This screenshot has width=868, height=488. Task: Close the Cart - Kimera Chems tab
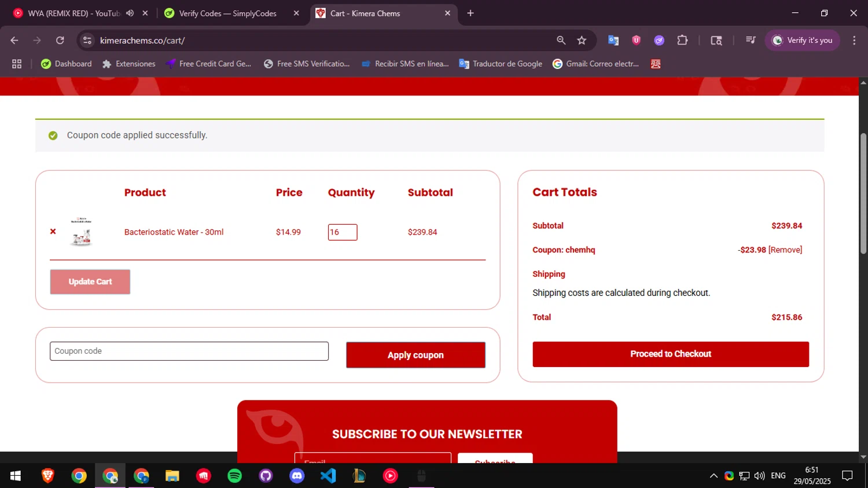coord(447,13)
